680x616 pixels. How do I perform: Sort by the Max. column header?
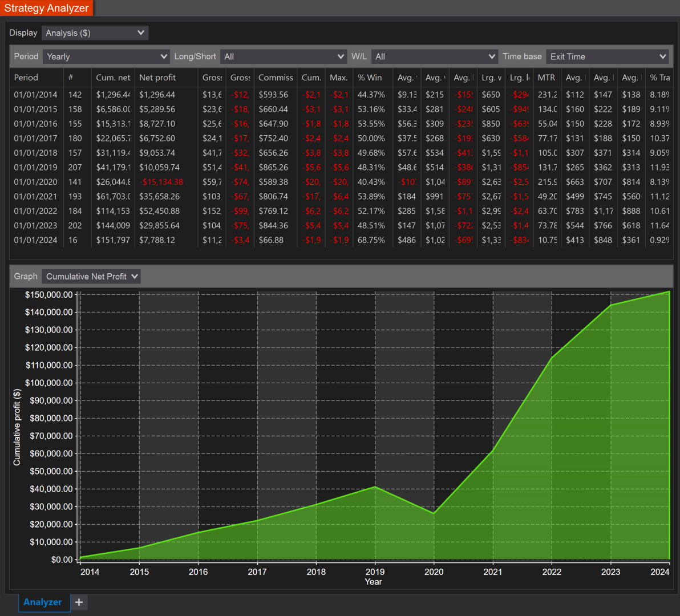pos(339,78)
